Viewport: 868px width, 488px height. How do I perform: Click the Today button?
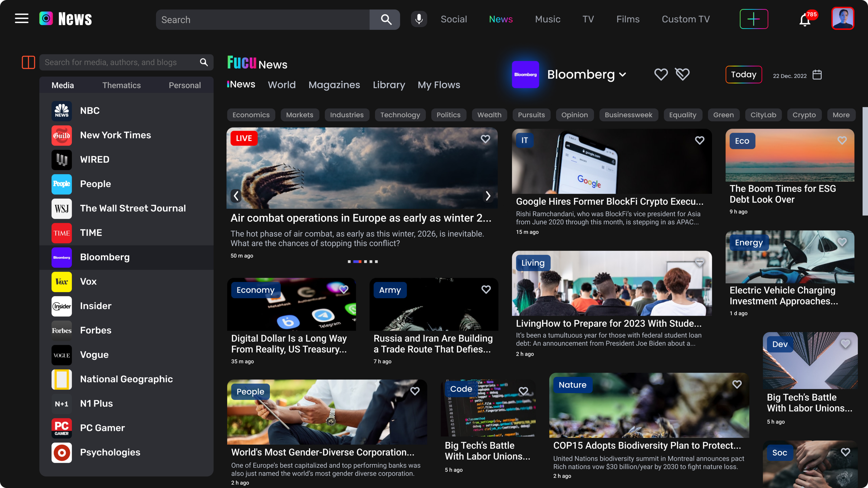coord(743,75)
